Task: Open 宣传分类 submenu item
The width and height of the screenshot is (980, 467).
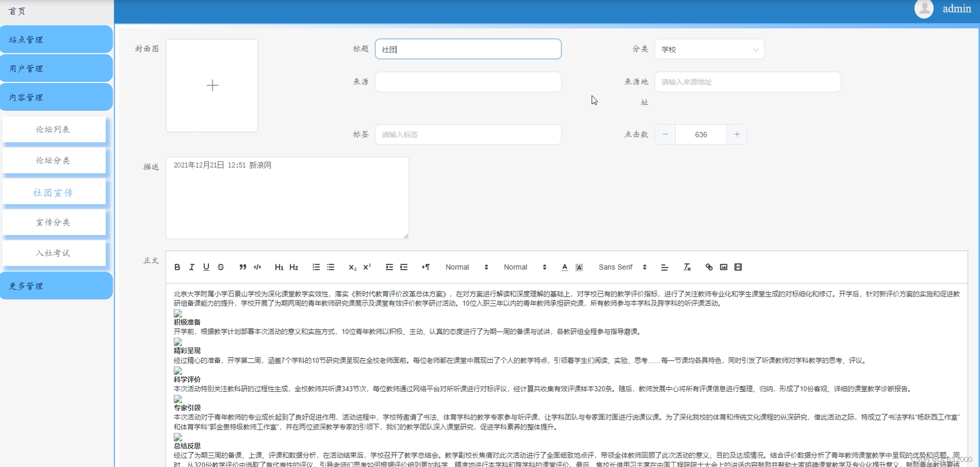Action: click(54, 222)
